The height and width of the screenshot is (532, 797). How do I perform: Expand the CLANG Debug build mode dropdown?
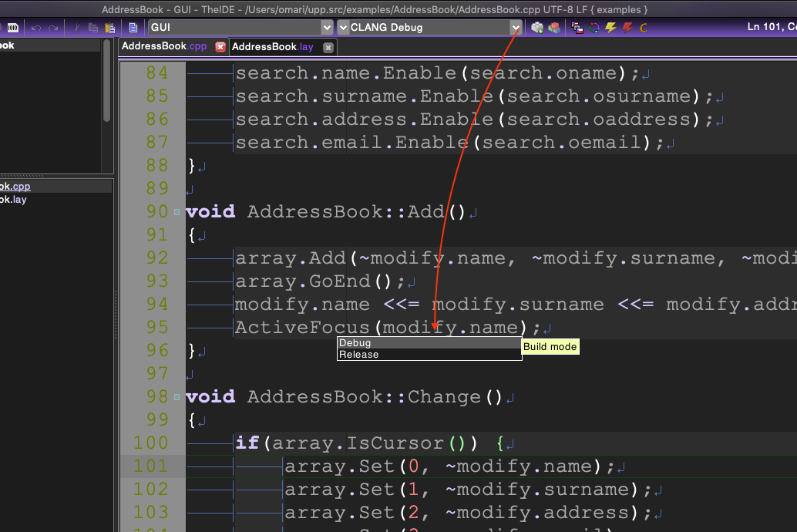(x=516, y=28)
